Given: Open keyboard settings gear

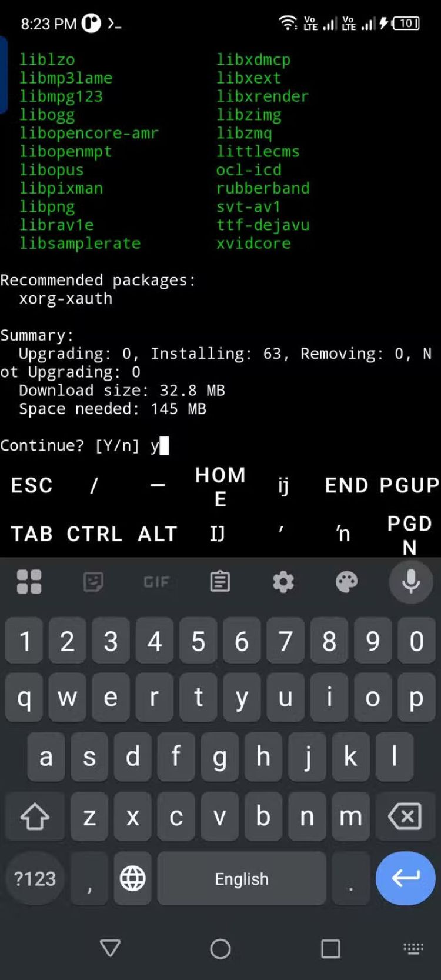Looking at the screenshot, I should 283,582.
